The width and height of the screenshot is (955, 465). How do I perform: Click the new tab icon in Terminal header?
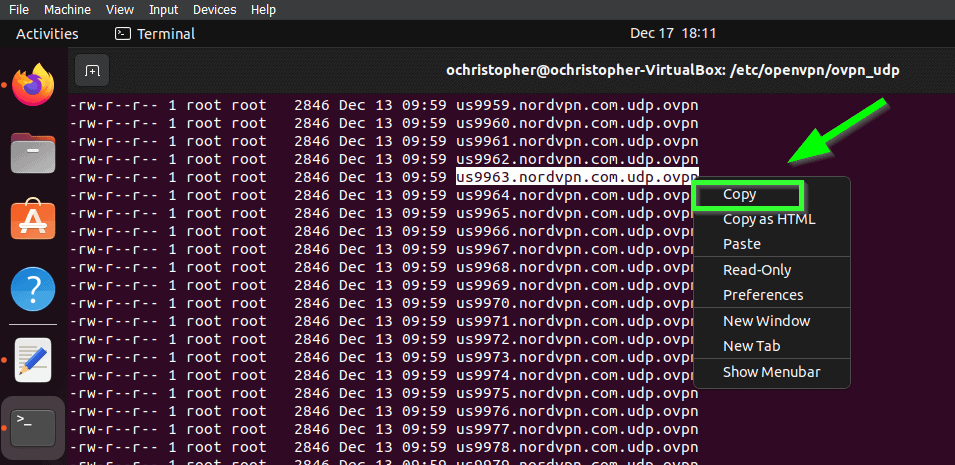point(91,71)
